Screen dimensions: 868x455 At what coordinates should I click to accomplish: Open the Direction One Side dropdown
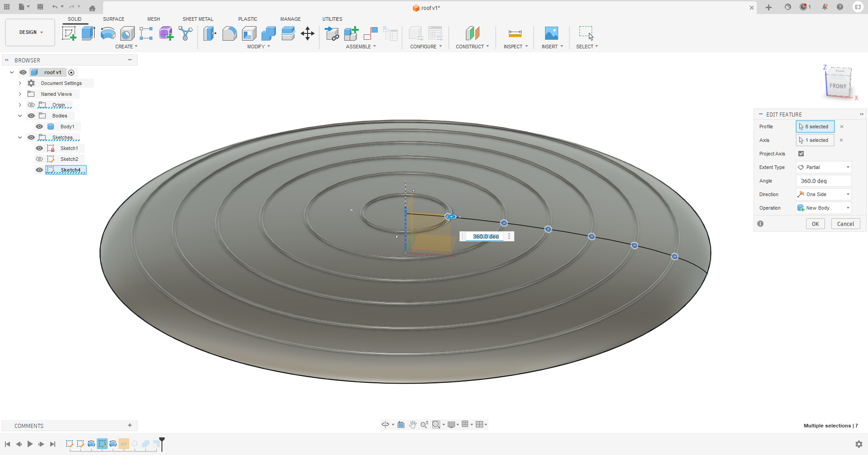[824, 194]
